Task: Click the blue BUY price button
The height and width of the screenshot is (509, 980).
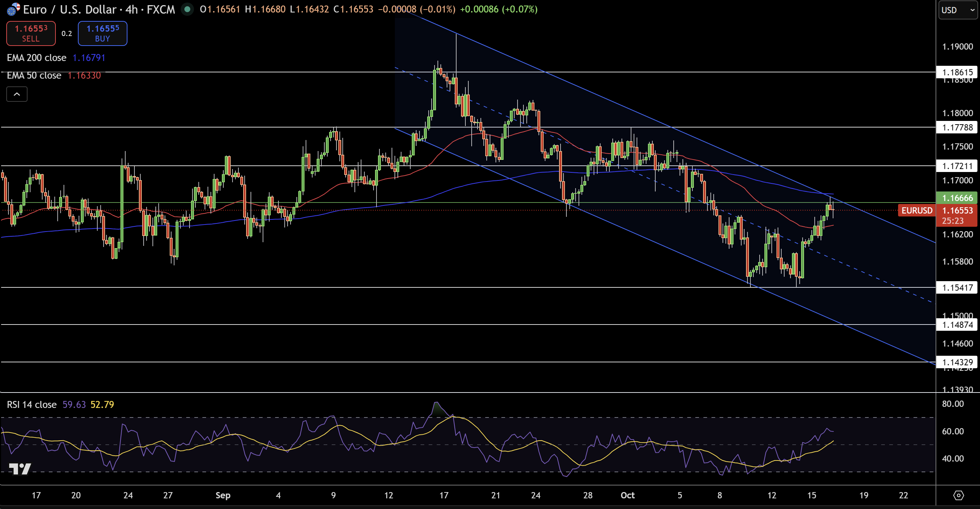Action: pyautogui.click(x=102, y=33)
